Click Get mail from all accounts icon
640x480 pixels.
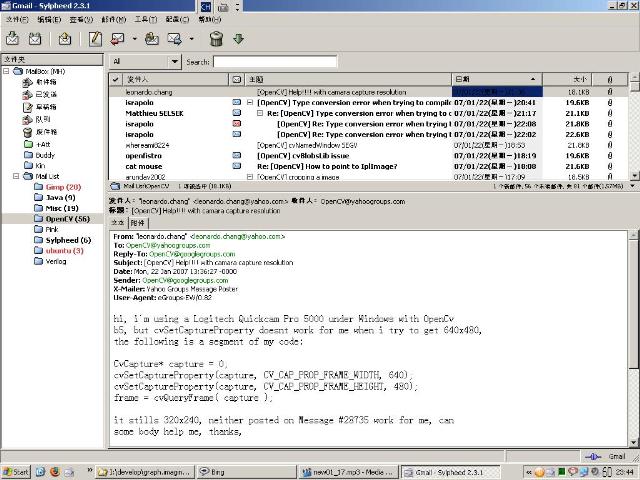coord(35,39)
